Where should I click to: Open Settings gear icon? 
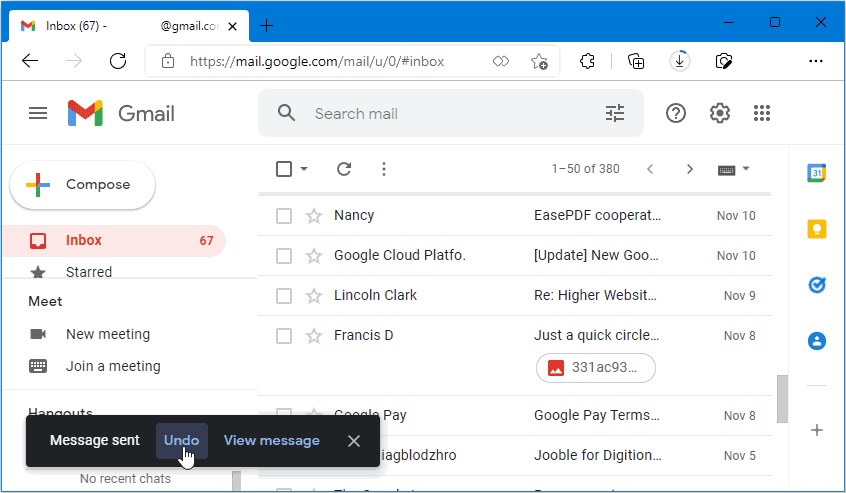[x=719, y=113]
